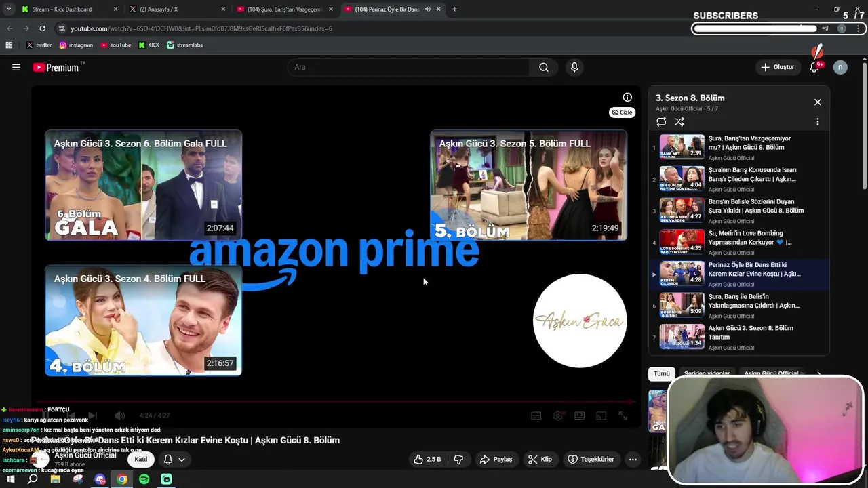The width and height of the screenshot is (868, 488).
Task: Open the twitter bookmark
Action: pyautogui.click(x=39, y=45)
